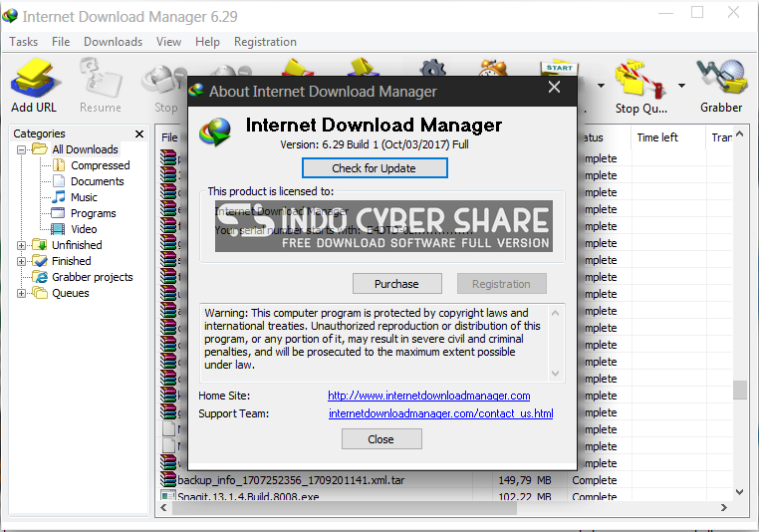Viewport: 759px width, 532px height.
Task: Click the Close button in About dialog
Action: click(x=381, y=439)
